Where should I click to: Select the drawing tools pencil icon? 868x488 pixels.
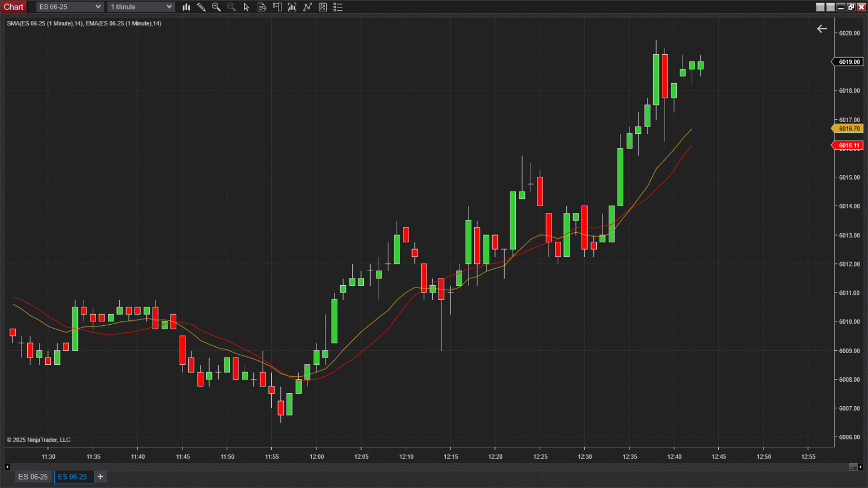(201, 7)
